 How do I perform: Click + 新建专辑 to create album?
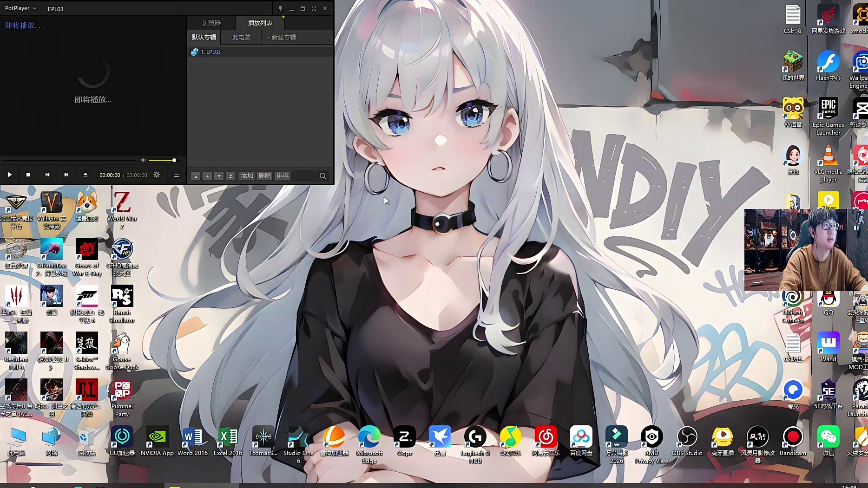click(x=282, y=37)
